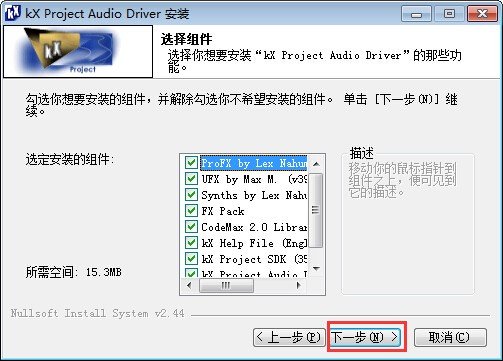Click the horizontal scrollbar right arrow
Screen dimensions: 503x361
(x=299, y=285)
